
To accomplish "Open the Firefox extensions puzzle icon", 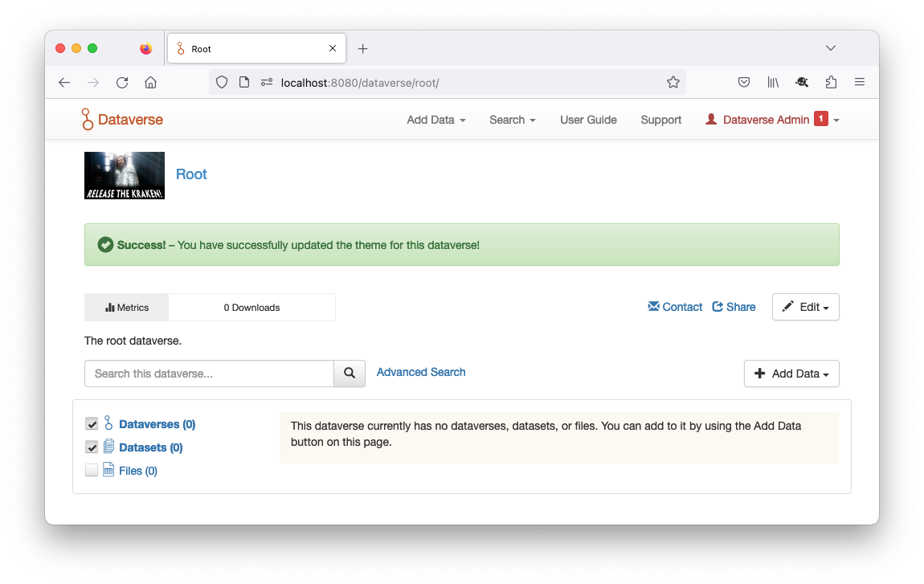I will pos(831,82).
